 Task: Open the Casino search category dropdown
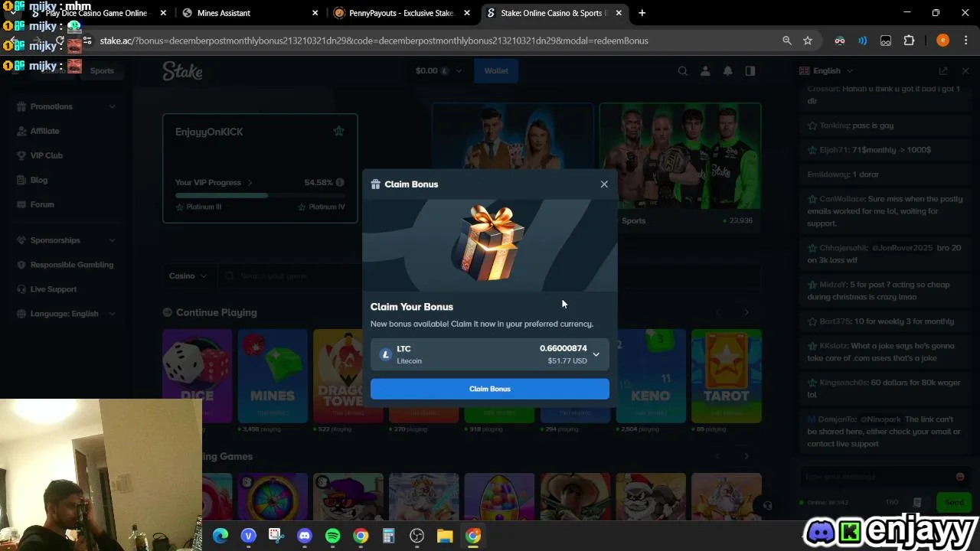(188, 276)
